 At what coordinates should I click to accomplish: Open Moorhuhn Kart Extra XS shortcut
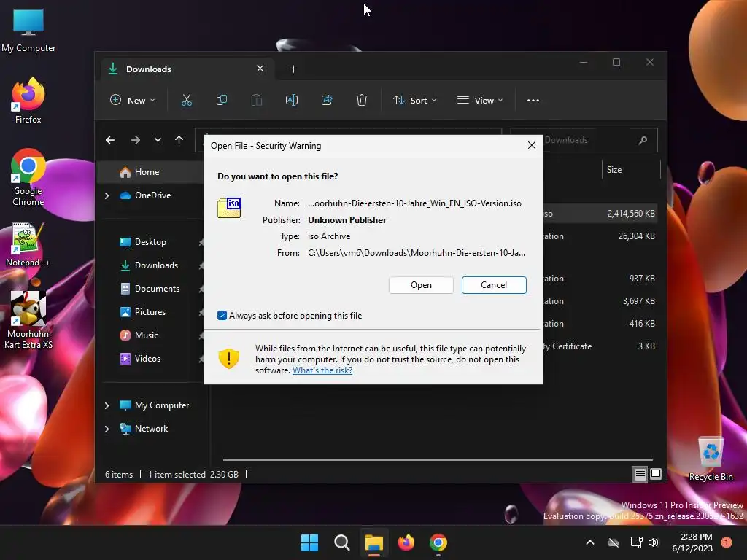pos(28,320)
